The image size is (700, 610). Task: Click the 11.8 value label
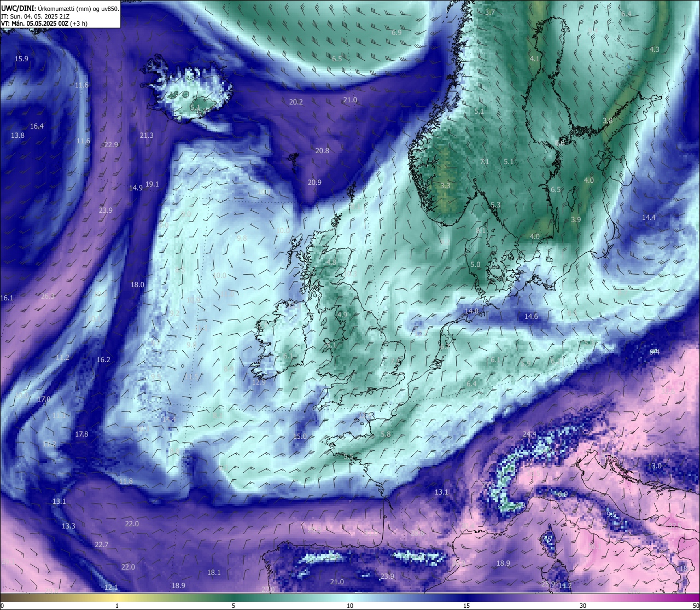126,481
